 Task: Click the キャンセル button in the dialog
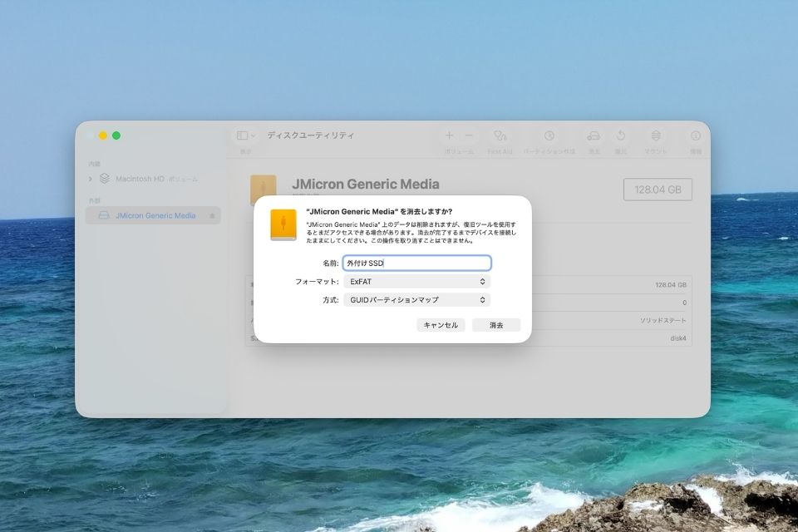click(441, 325)
